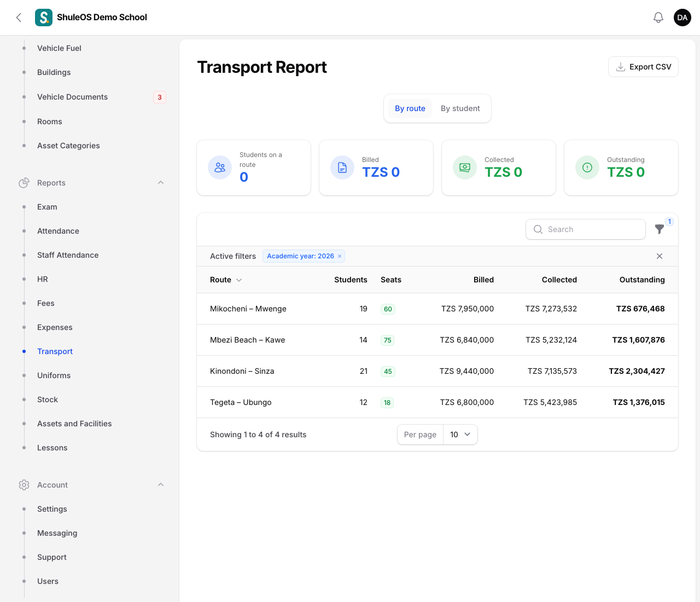Click the Outstanding column header

642,280
